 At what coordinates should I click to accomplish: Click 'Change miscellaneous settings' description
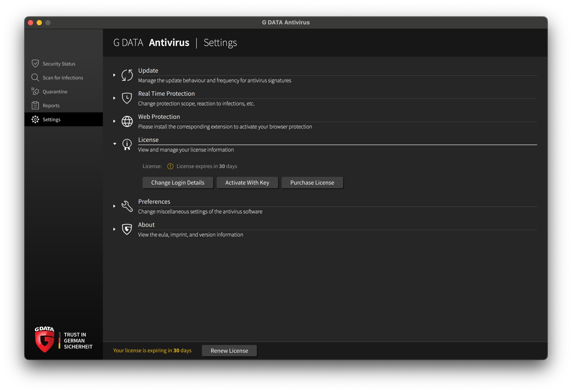[200, 211]
